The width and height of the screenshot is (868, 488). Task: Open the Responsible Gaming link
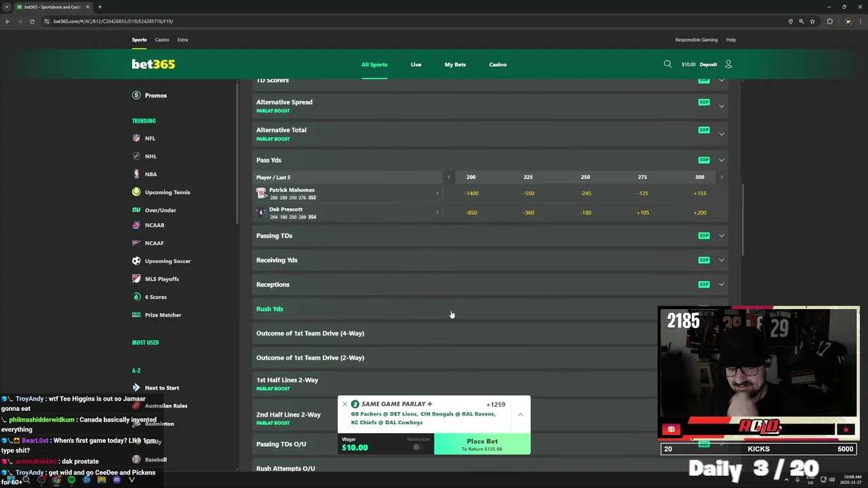(696, 40)
